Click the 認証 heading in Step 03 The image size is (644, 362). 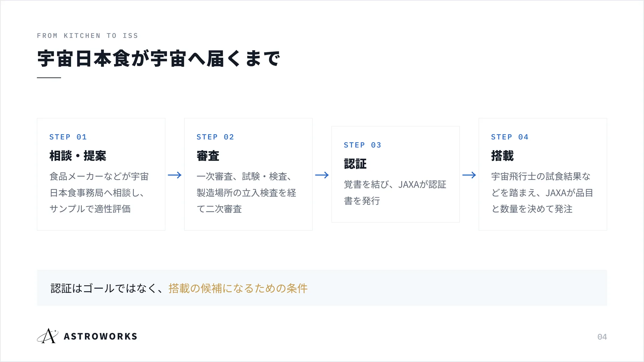pos(355,164)
